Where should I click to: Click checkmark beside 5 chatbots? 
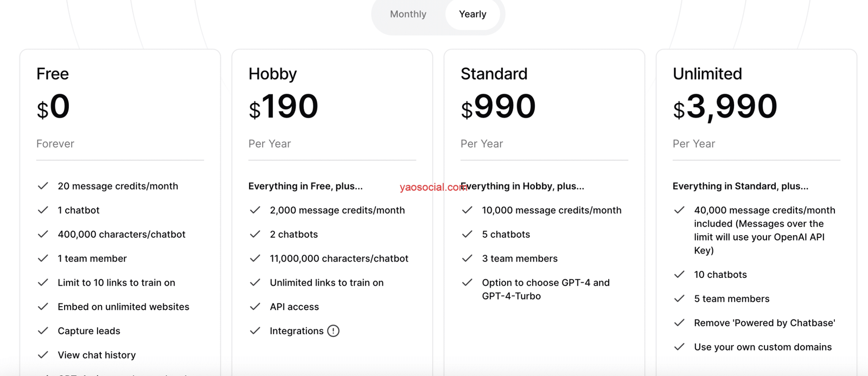coord(467,234)
